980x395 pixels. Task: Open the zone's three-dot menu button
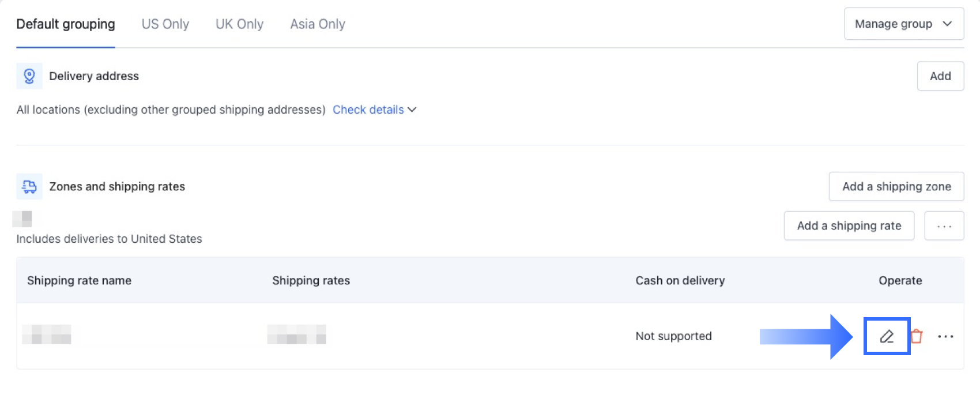tap(944, 226)
